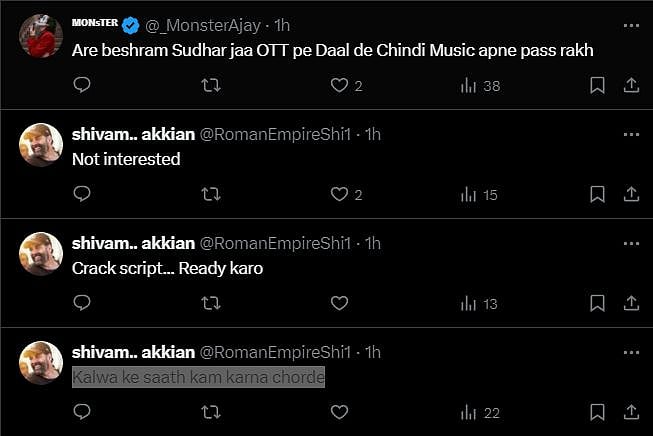Click MonsterAjay's profile avatar
This screenshot has width=653, height=436.
point(41,37)
